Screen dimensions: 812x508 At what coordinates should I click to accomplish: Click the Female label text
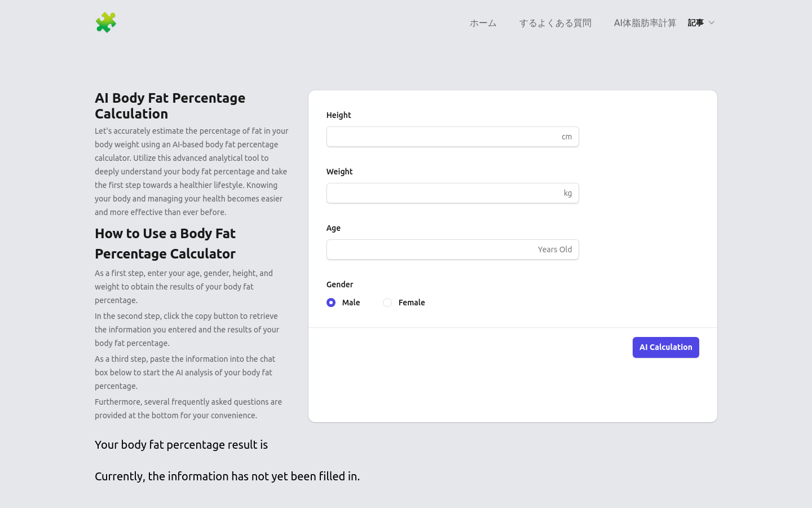412,303
